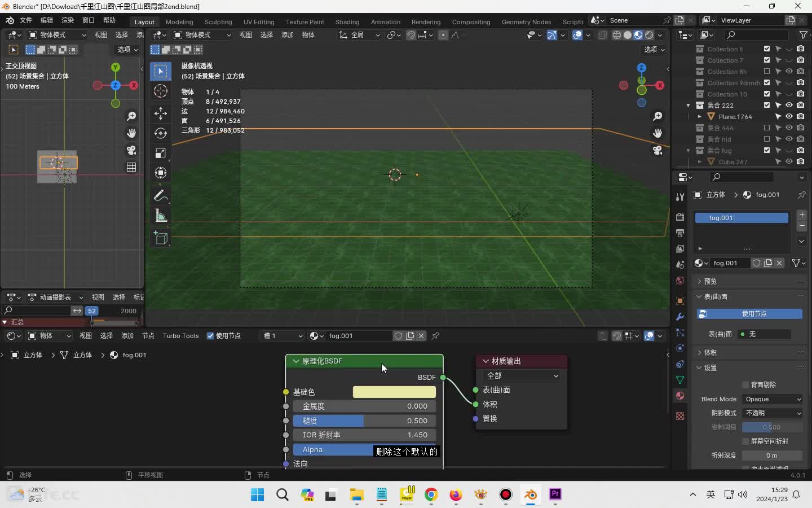Enable 背面剔除 checkbox
The height and width of the screenshot is (508, 812).
(745, 385)
